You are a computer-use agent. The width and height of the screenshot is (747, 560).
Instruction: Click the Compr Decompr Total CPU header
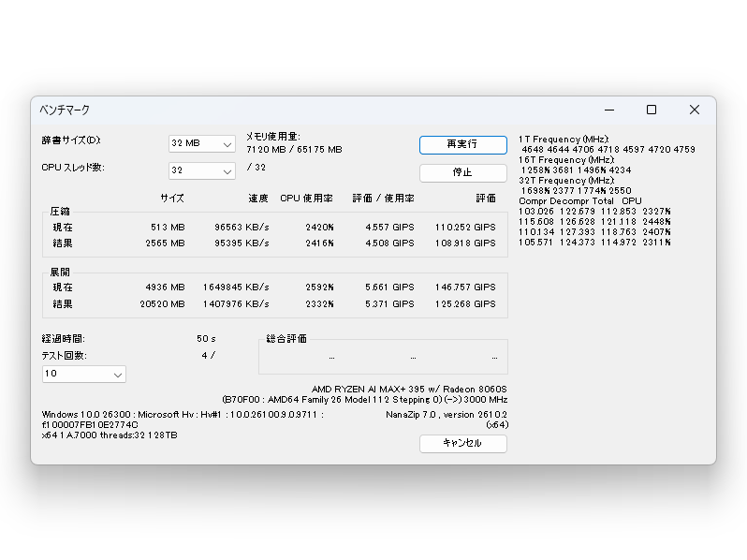pos(580,201)
